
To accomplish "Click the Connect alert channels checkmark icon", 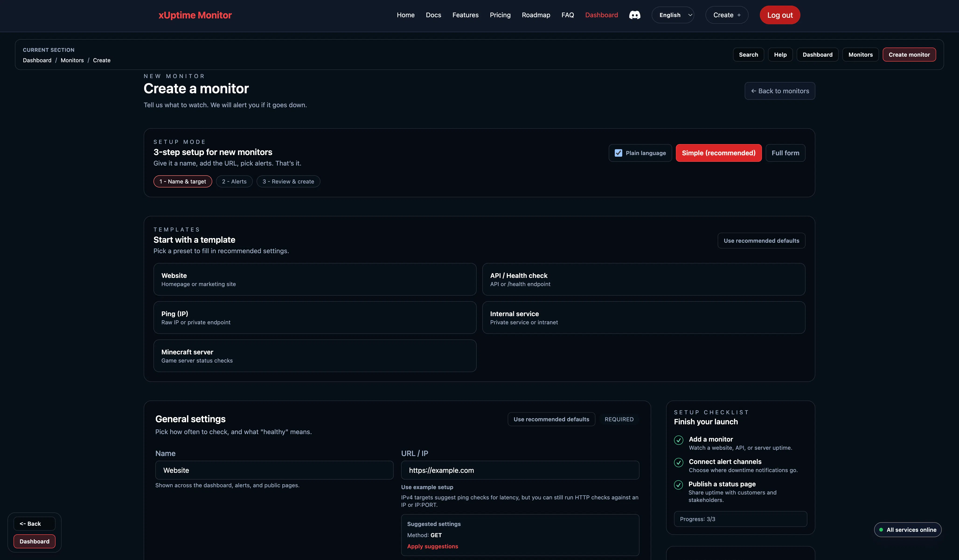I will click(x=678, y=462).
